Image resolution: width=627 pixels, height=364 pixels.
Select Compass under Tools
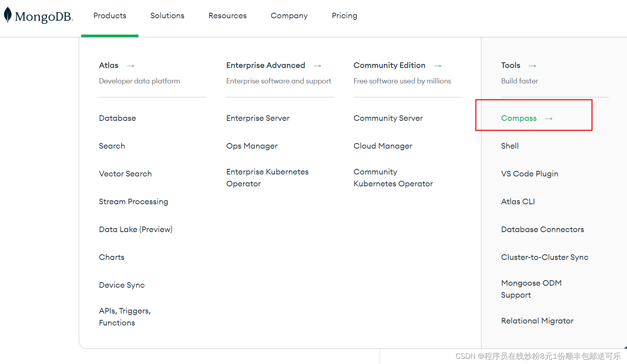519,118
